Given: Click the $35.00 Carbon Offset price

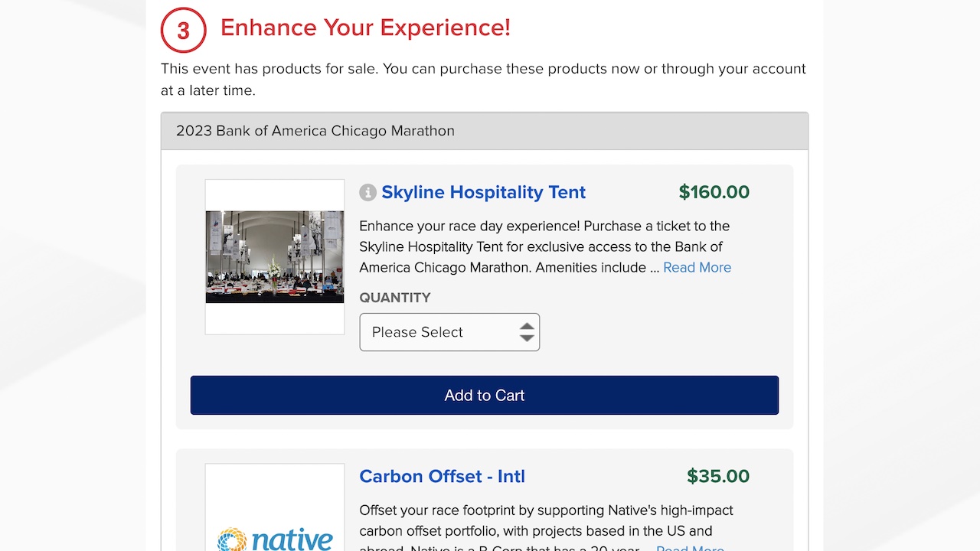Looking at the screenshot, I should [x=718, y=476].
